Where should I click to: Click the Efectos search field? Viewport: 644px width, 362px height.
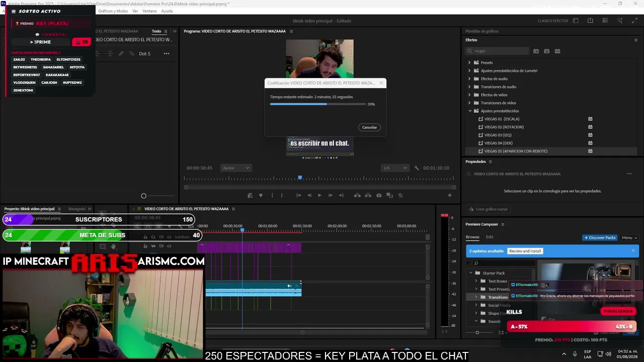(498, 51)
